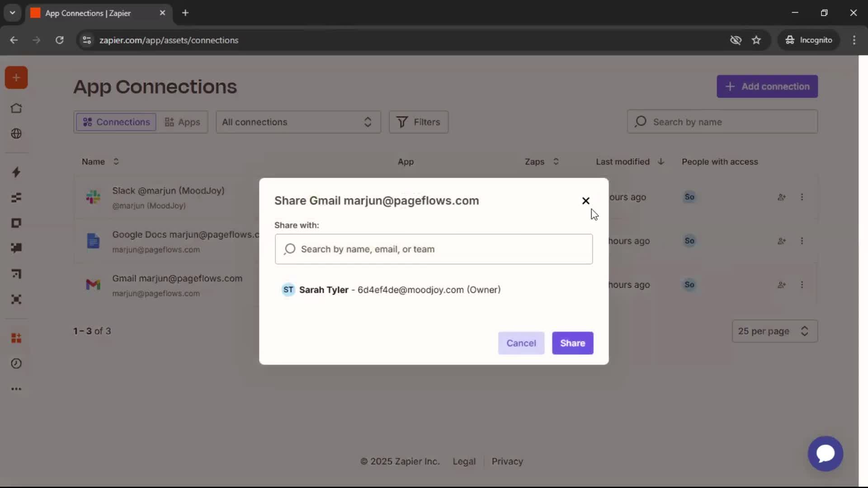Image resolution: width=868 pixels, height=488 pixels.
Task: Open the three-dot menu for Slack row
Action: tap(802, 197)
